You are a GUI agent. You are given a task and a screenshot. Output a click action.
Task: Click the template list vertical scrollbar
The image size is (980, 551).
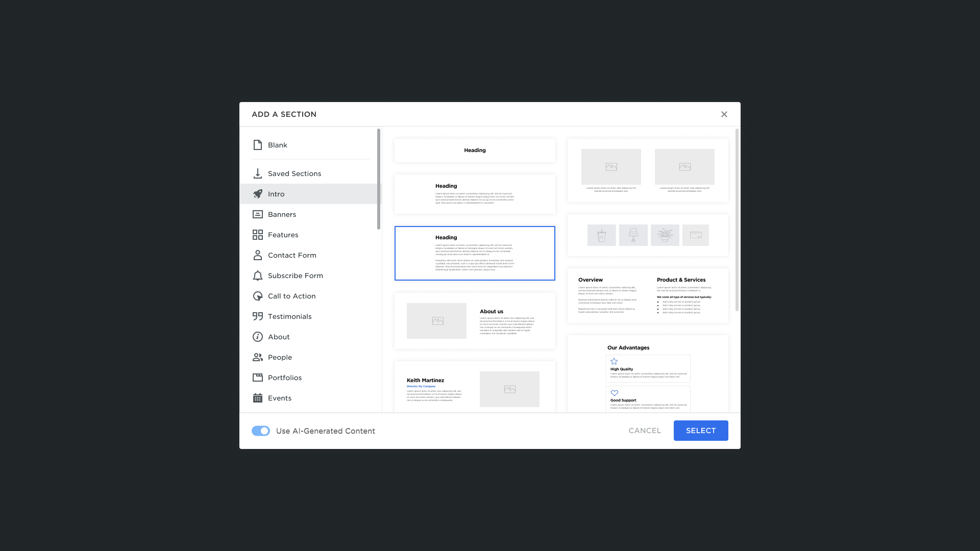pyautogui.click(x=737, y=219)
